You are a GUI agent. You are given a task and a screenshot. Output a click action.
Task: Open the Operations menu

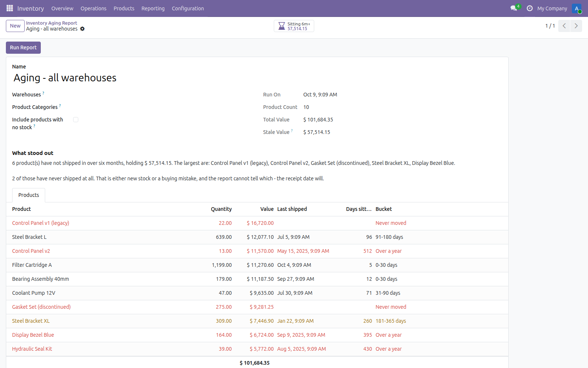pyautogui.click(x=93, y=8)
